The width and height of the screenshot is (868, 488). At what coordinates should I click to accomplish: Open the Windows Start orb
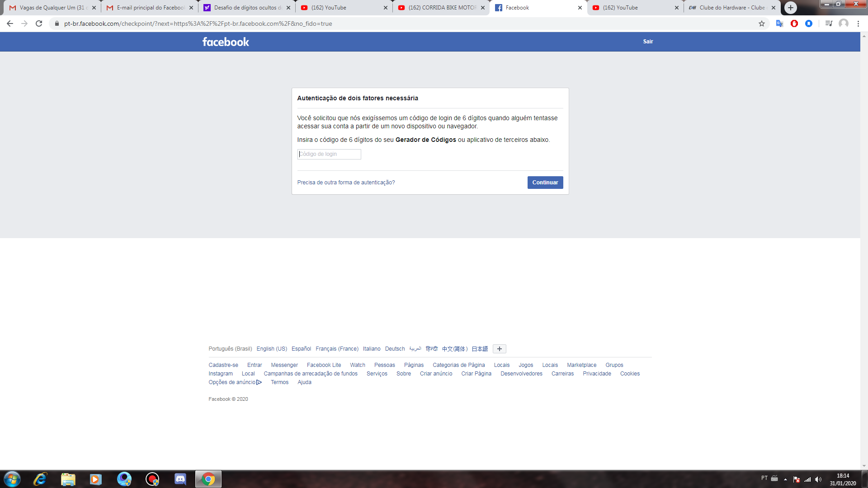pos(12,479)
